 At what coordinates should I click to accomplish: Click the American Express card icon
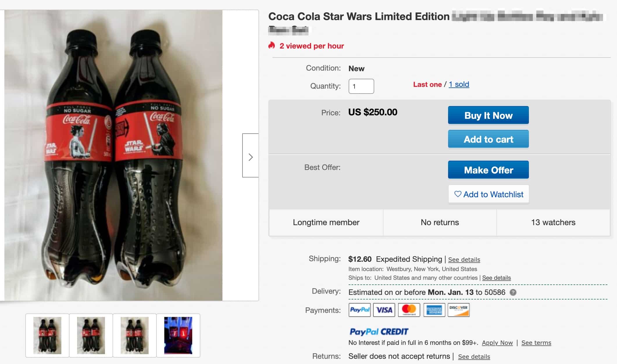[x=434, y=310]
